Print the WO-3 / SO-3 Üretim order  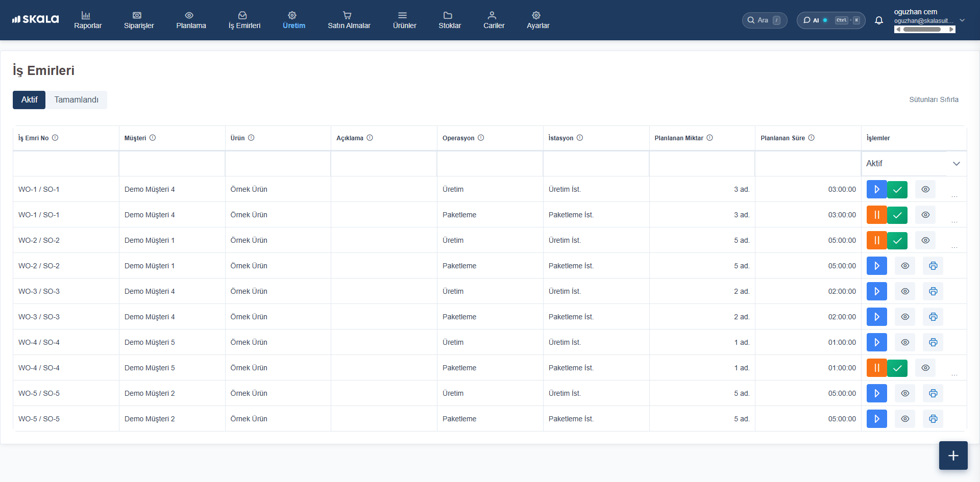933,291
